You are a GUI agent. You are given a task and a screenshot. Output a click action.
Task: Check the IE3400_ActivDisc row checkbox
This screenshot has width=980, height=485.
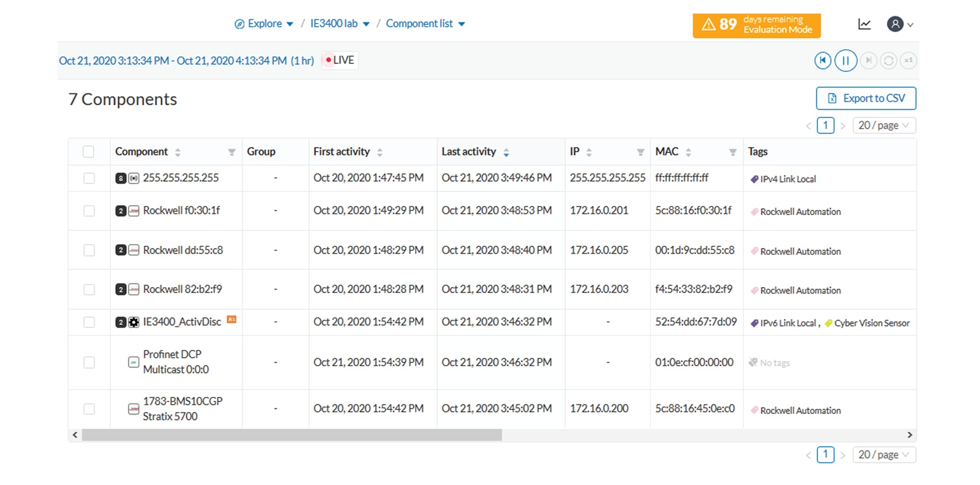click(x=89, y=322)
